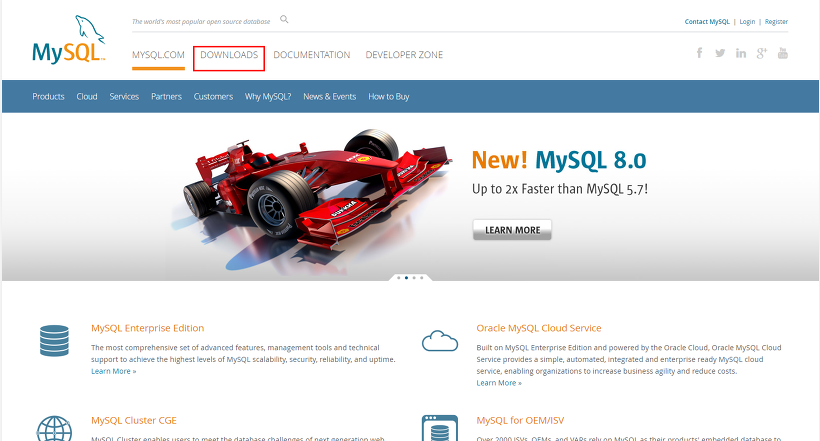The width and height of the screenshot is (820, 441).
Task: Click the LEARN MORE banner button
Action: click(x=512, y=230)
